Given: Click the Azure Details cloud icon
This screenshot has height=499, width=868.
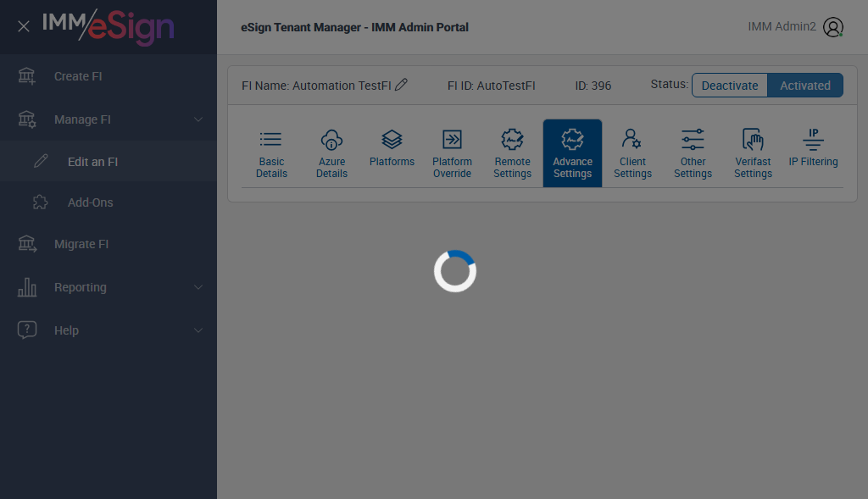Looking at the screenshot, I should pyautogui.click(x=331, y=140).
